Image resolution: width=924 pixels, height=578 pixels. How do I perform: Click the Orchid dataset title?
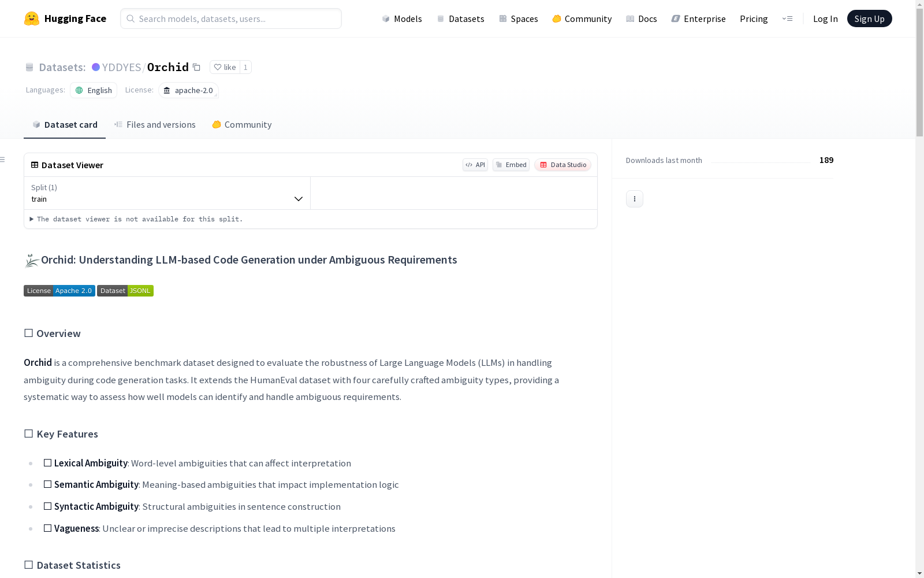pyautogui.click(x=168, y=67)
